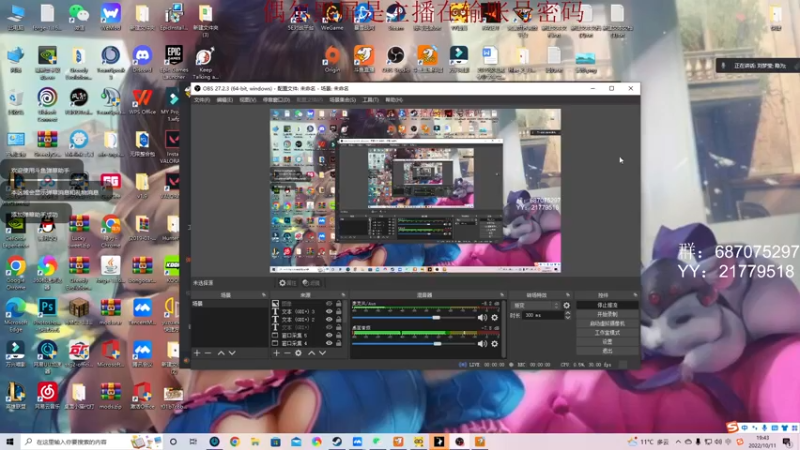Open transition properties gear beside Fade
The width and height of the screenshot is (800, 450).
tap(566, 305)
